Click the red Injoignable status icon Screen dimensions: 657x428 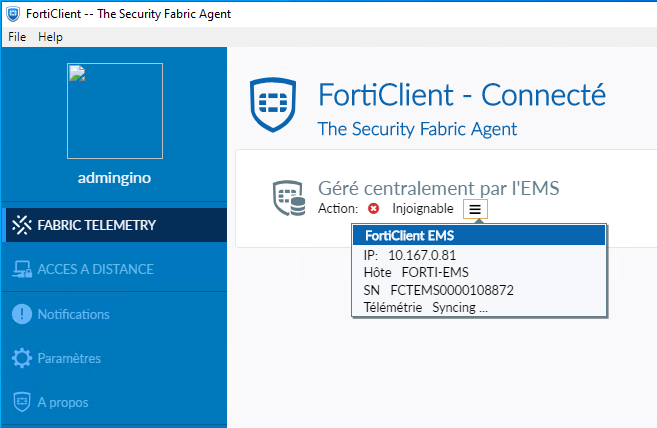pyautogui.click(x=374, y=209)
